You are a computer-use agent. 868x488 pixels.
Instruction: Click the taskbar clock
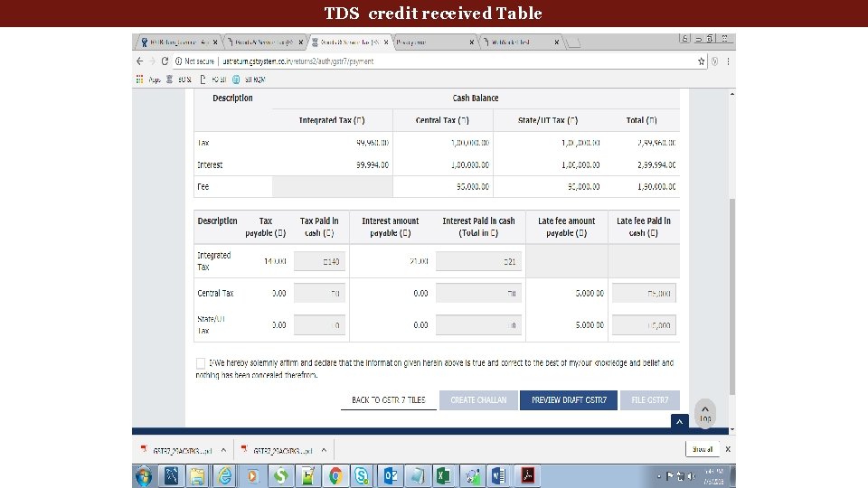tap(713, 476)
